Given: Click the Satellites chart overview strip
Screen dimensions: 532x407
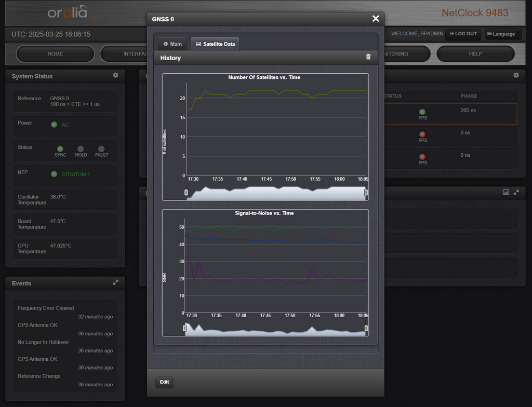Looking at the screenshot, I should coord(276,193).
